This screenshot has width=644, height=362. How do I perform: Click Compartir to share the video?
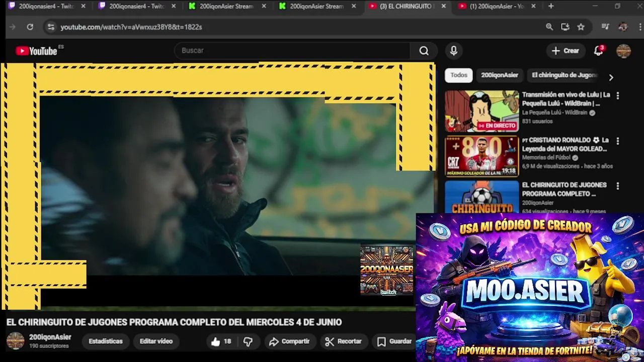[x=289, y=341]
